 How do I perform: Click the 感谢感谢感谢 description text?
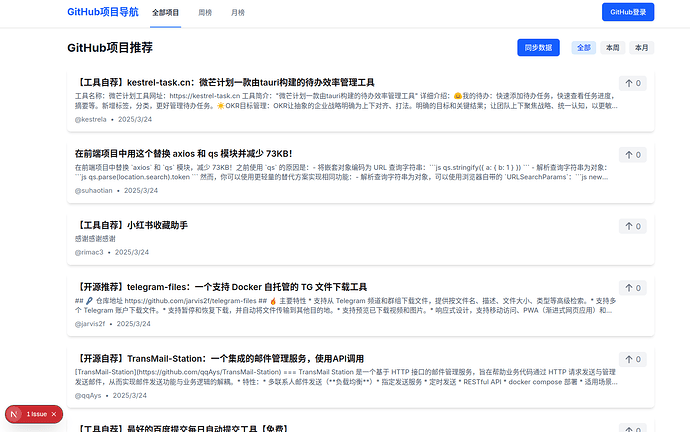95,239
